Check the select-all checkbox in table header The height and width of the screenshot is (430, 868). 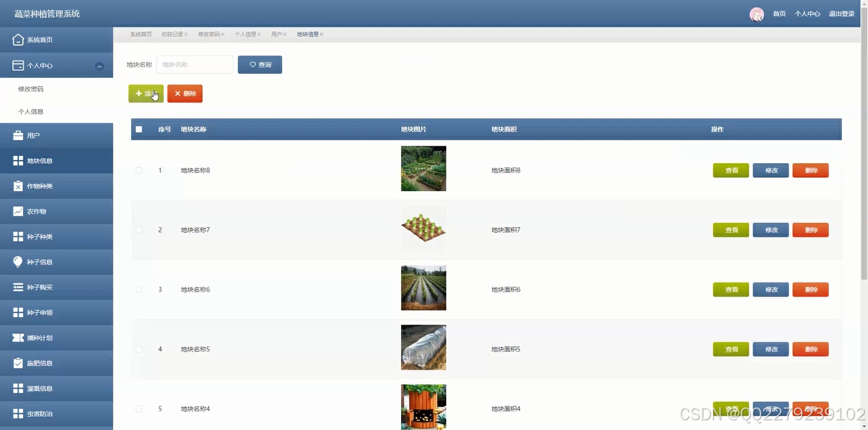point(138,129)
